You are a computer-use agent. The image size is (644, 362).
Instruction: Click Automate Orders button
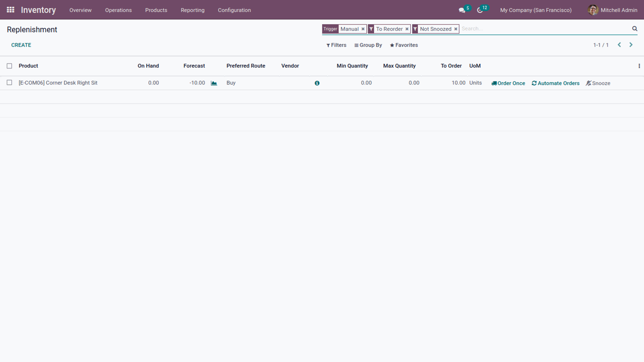tap(555, 83)
